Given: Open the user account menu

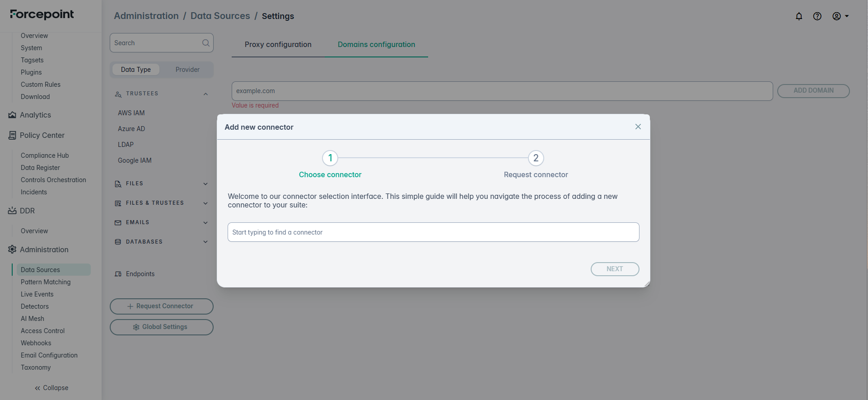Looking at the screenshot, I should [x=840, y=16].
